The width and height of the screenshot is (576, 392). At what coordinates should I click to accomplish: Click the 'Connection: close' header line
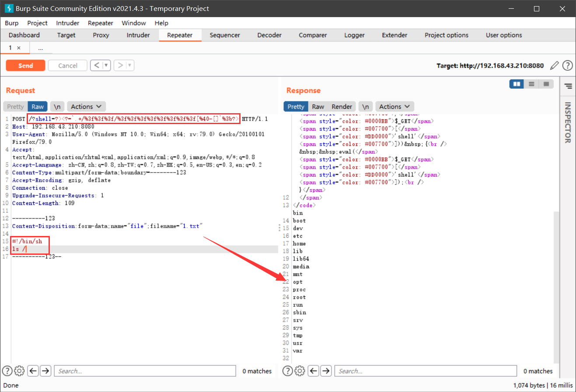click(40, 188)
